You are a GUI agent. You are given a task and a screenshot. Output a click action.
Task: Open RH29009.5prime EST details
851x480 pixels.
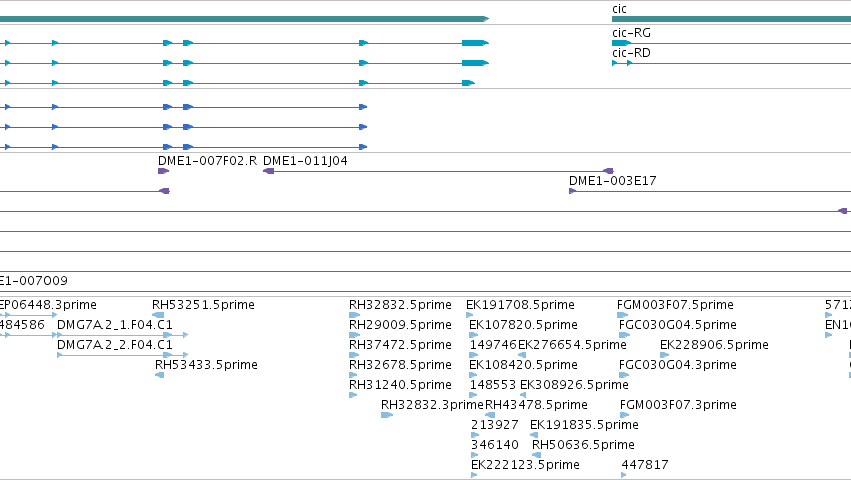pyautogui.click(x=400, y=325)
